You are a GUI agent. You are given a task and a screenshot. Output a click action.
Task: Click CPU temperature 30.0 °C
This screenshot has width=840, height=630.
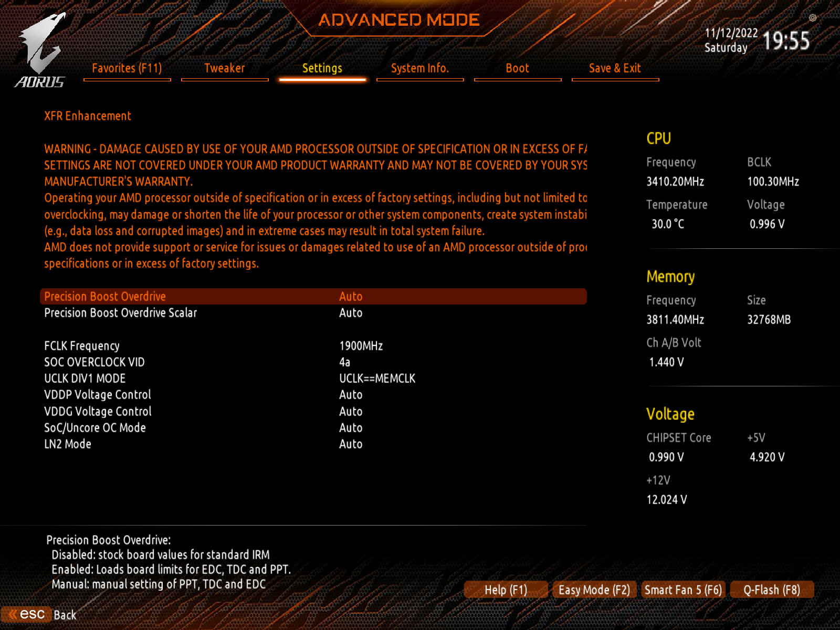point(668,224)
